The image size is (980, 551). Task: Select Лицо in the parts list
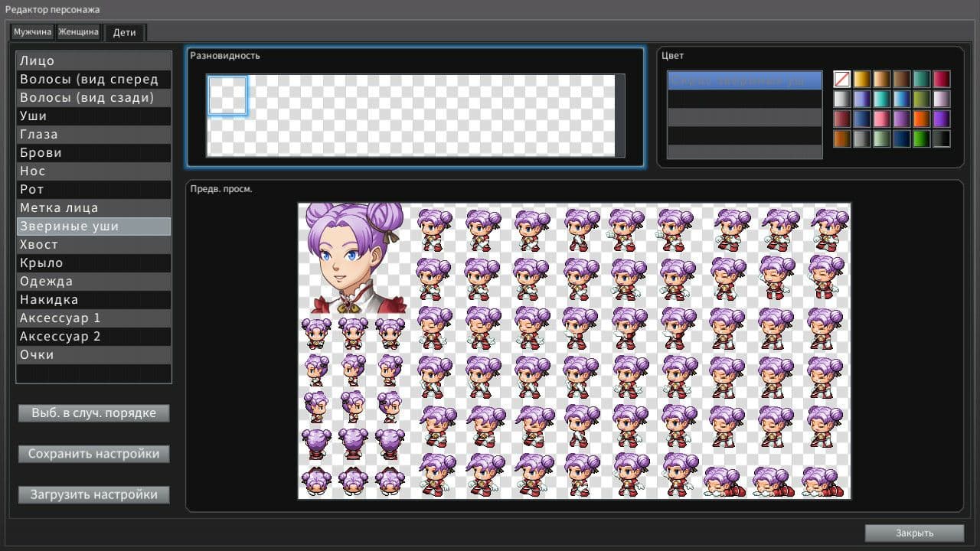[x=93, y=60]
